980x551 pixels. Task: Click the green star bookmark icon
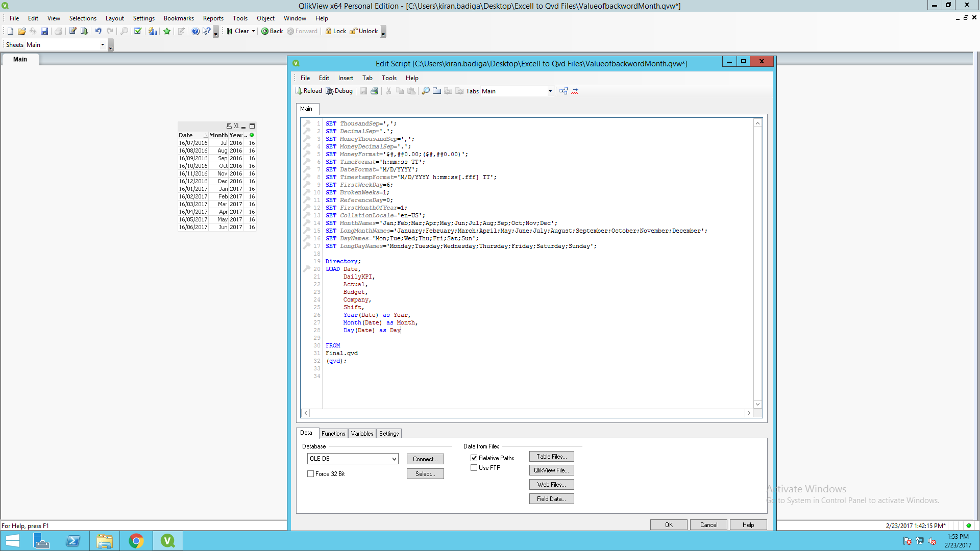tap(167, 31)
